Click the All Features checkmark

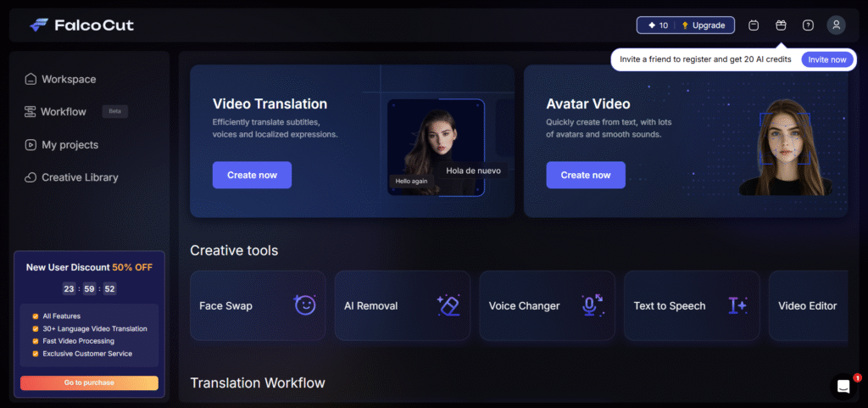coord(36,316)
